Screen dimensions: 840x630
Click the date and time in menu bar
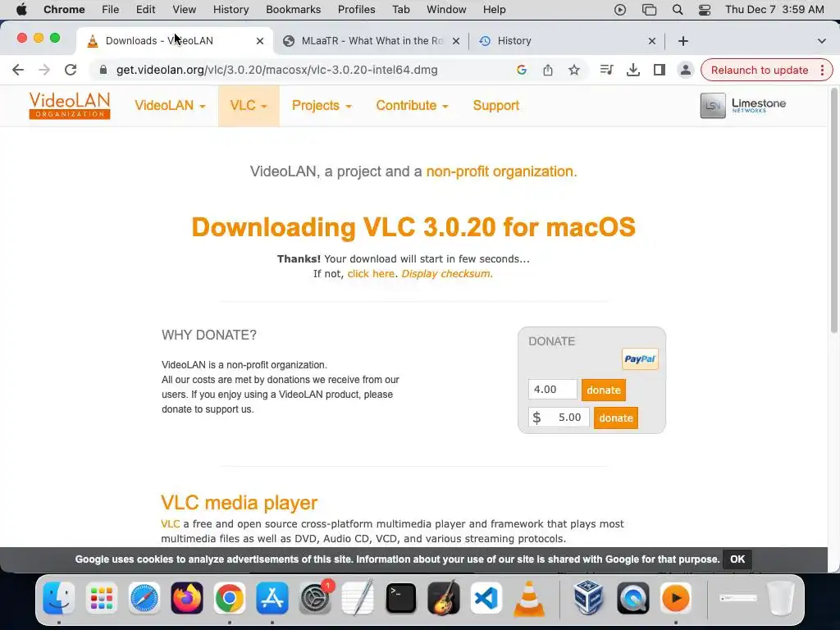[x=774, y=10]
